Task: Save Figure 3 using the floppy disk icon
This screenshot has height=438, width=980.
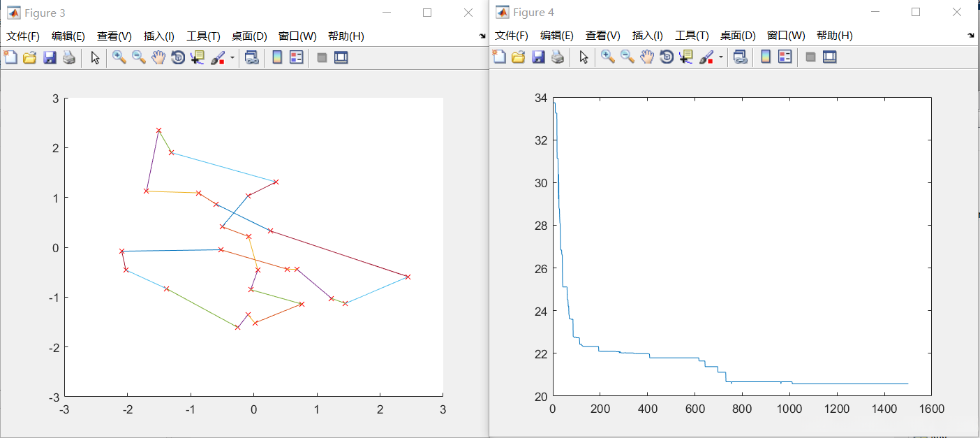Action: 50,58
